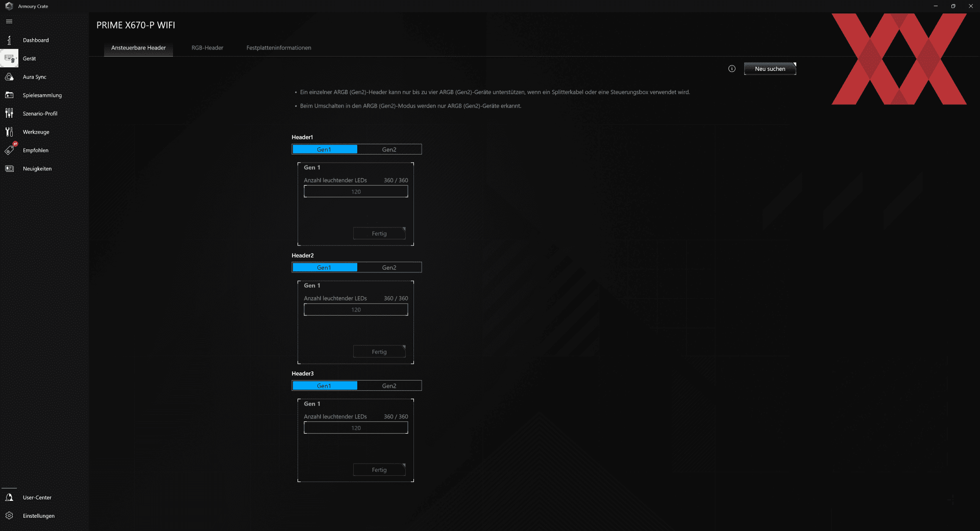The width and height of the screenshot is (980, 531).
Task: Open the hamburger menu icon
Action: coord(9,21)
